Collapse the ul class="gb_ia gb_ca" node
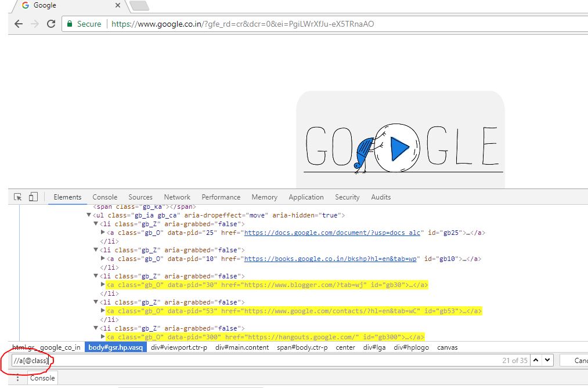588x388 pixels. pos(89,215)
